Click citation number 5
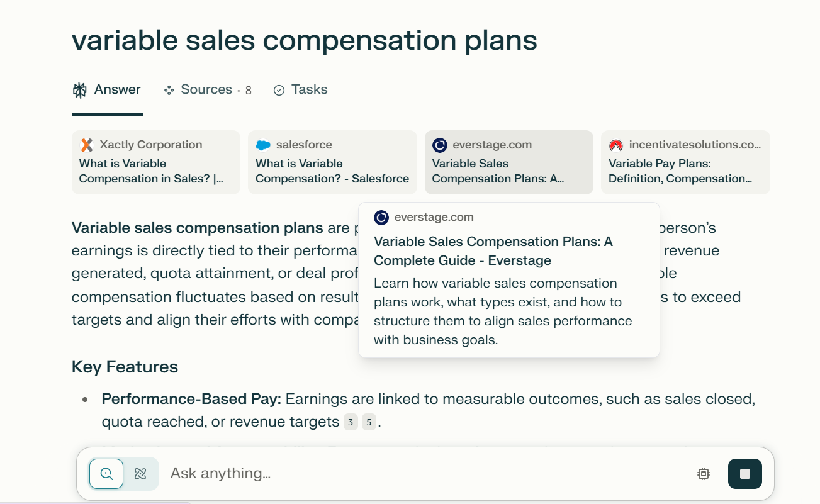 369,422
